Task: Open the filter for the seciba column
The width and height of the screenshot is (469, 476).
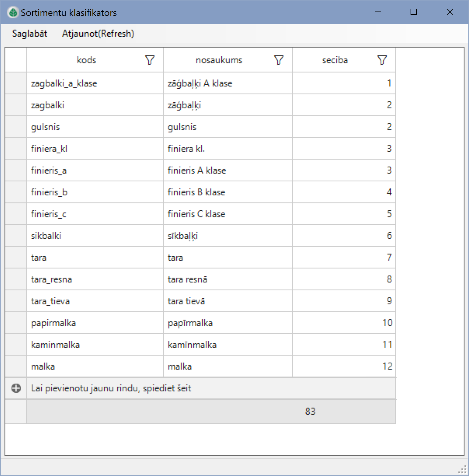Action: pos(382,60)
